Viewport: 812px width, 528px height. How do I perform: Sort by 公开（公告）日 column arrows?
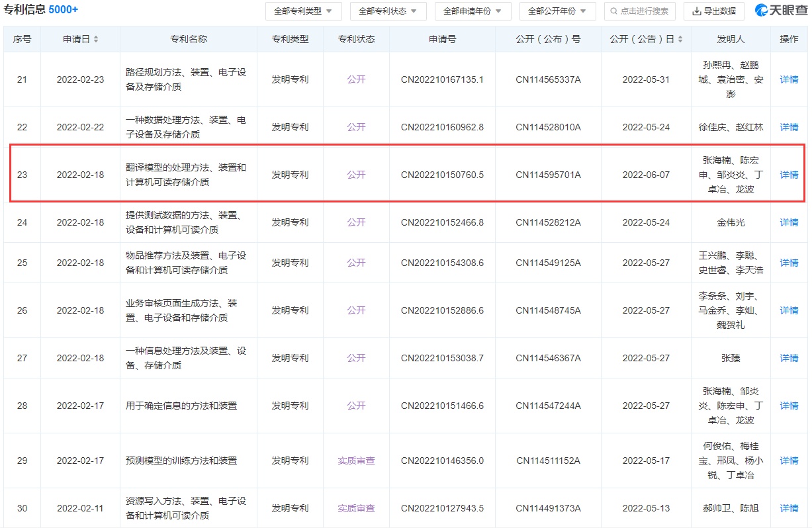click(x=680, y=39)
